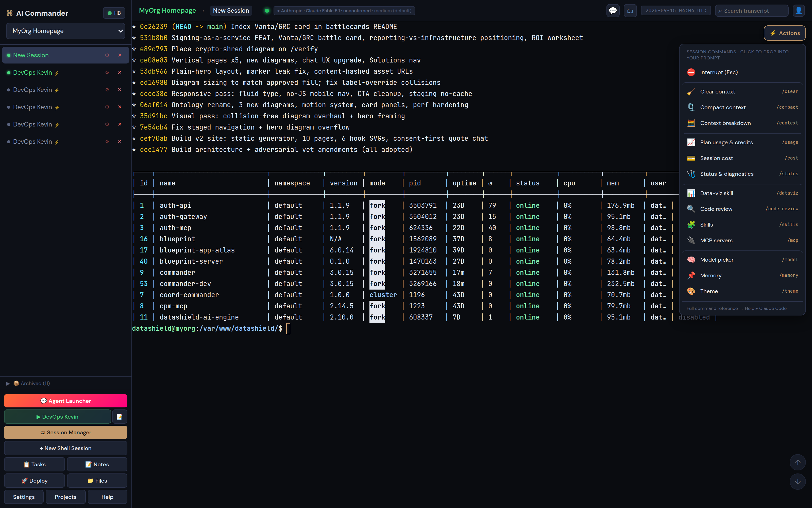
Task: Select Theme command
Action: (742, 291)
